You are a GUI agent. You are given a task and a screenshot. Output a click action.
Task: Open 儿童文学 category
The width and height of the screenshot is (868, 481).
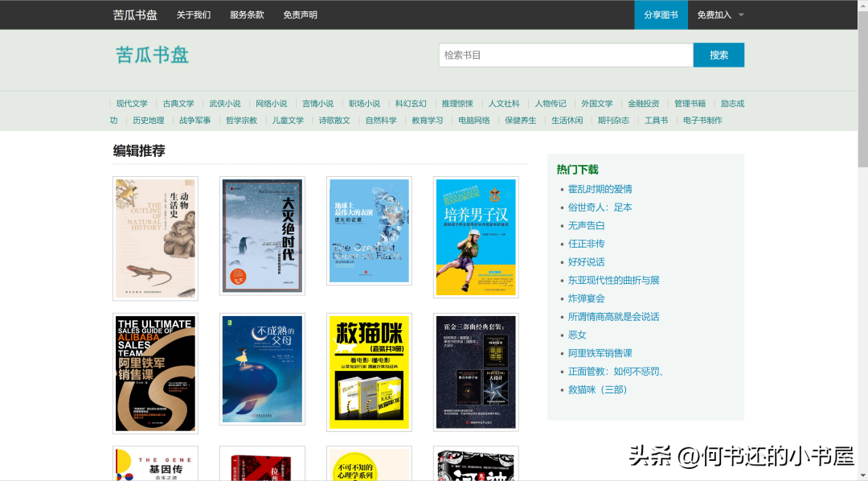tap(288, 121)
